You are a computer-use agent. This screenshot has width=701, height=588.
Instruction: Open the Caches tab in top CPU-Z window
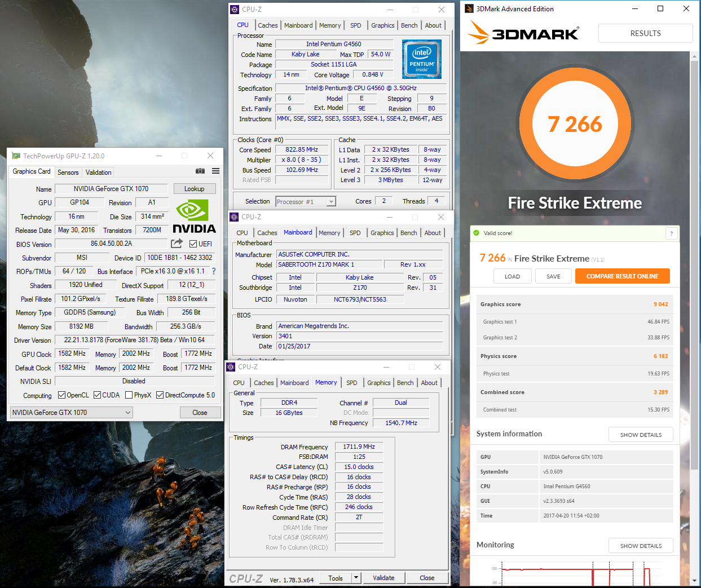[268, 25]
